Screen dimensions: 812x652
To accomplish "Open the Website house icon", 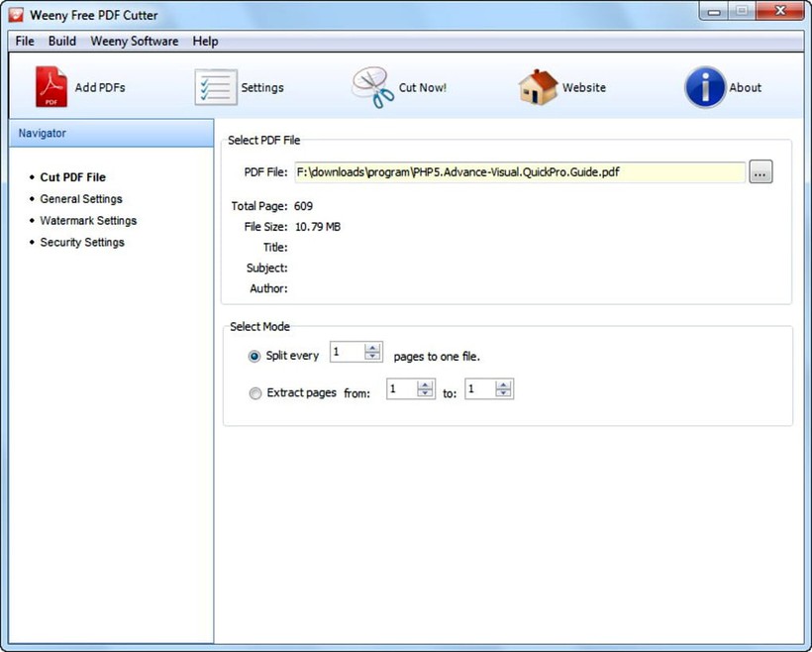I will [x=538, y=87].
